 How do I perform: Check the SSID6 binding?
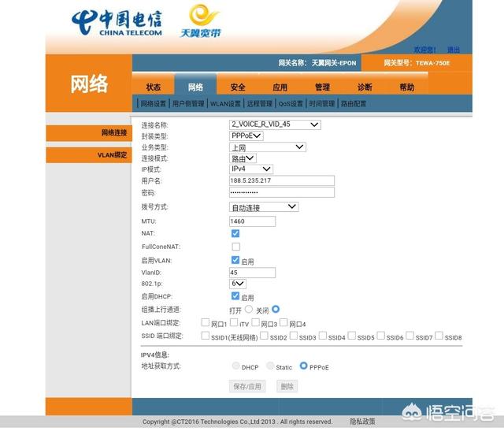click(380, 336)
